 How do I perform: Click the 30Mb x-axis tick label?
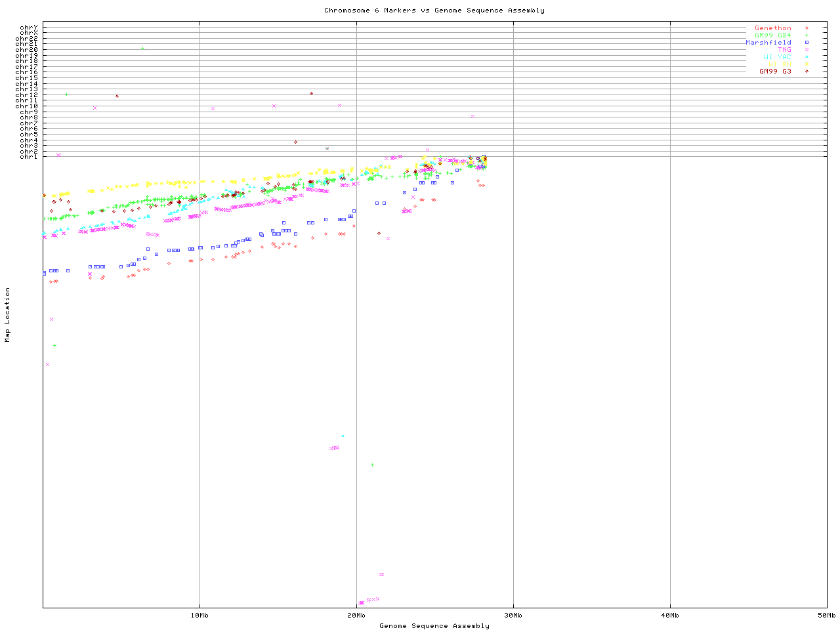tap(513, 616)
